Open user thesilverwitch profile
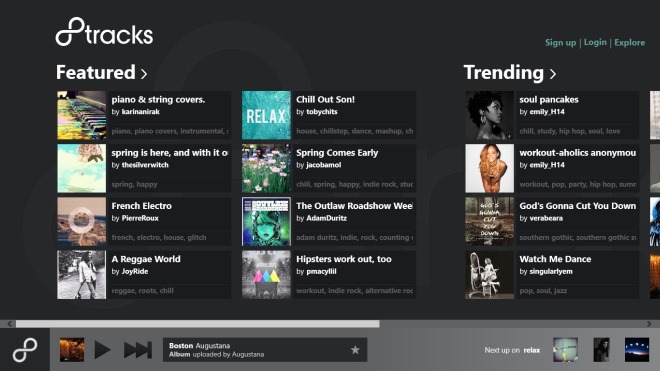Viewport: 660px width, 371px height. pos(145,165)
